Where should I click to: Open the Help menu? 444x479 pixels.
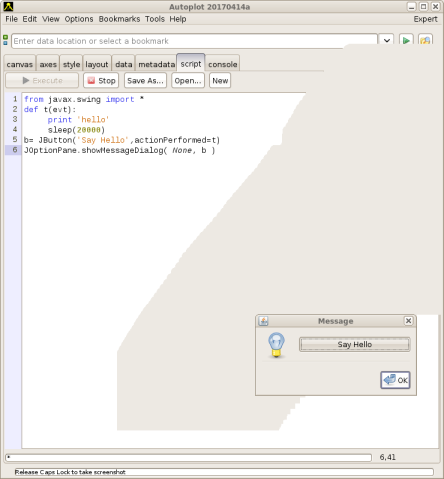tap(178, 19)
